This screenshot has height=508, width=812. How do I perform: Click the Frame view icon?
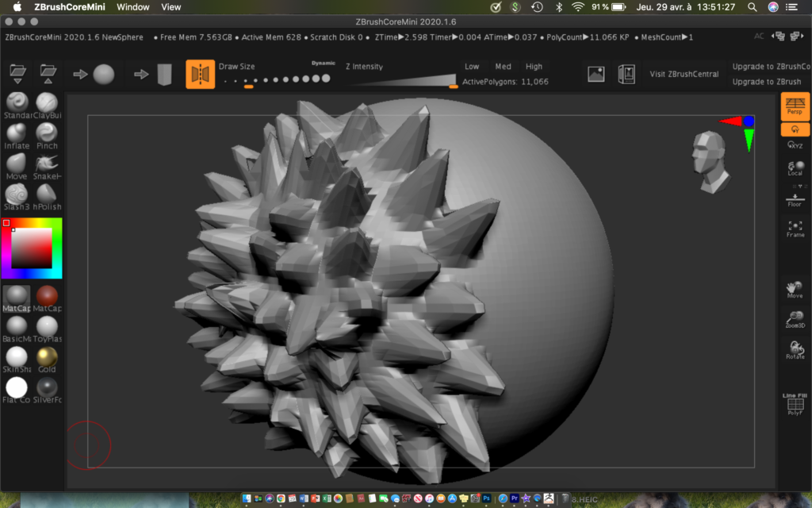795,228
